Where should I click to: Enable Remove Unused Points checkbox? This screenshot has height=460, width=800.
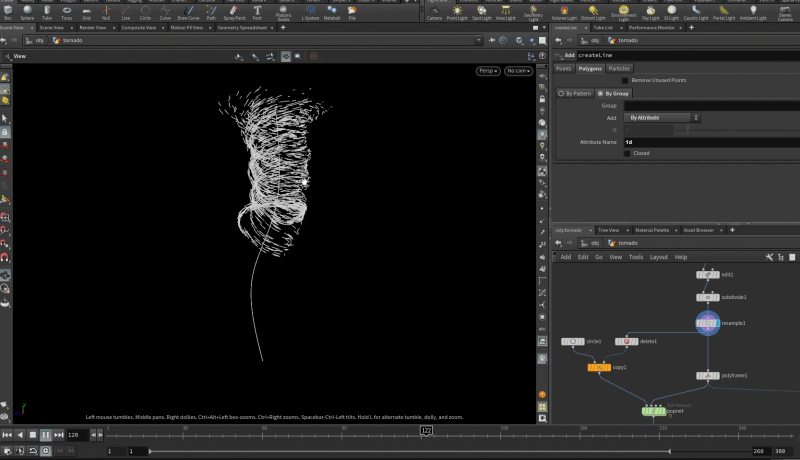(626, 80)
